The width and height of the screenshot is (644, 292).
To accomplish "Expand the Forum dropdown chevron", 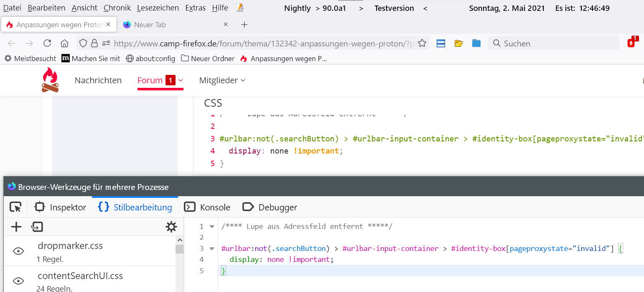I will (181, 80).
